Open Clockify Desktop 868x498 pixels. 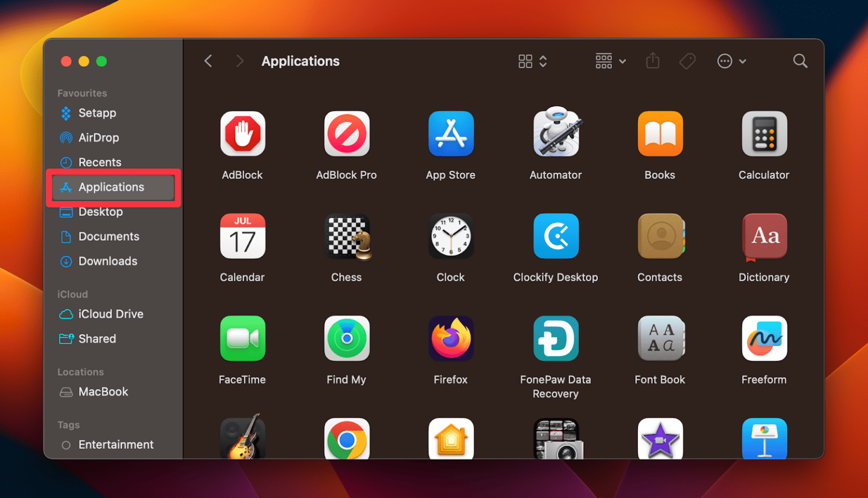[x=555, y=236]
